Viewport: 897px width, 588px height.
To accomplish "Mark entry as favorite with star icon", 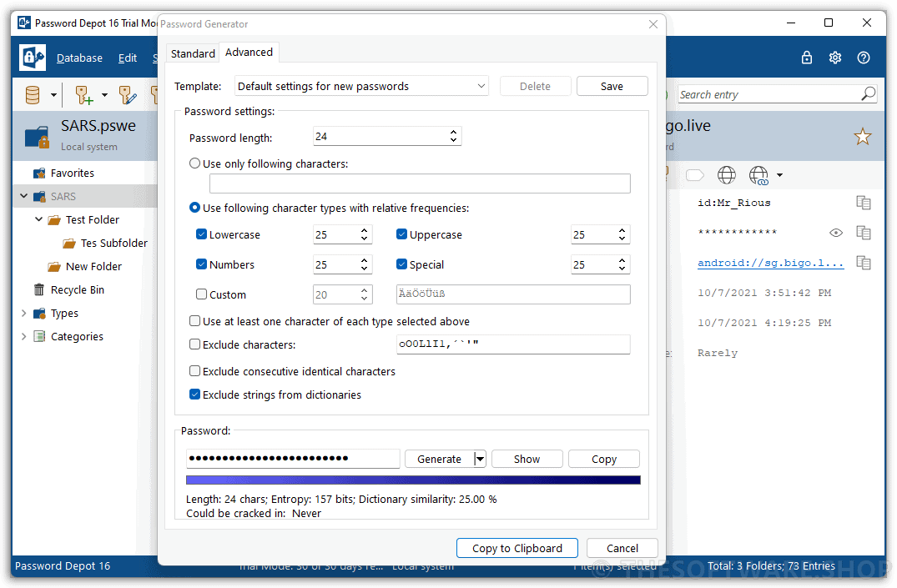I will [x=863, y=137].
